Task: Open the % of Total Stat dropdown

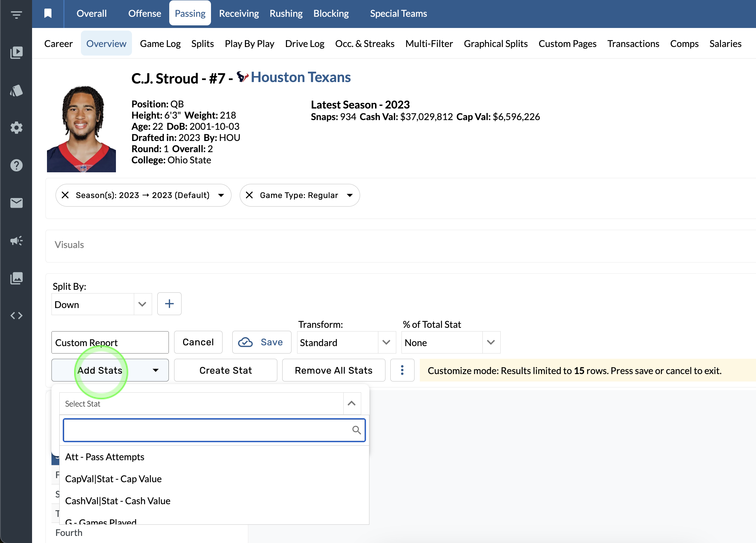Action: 491,342
